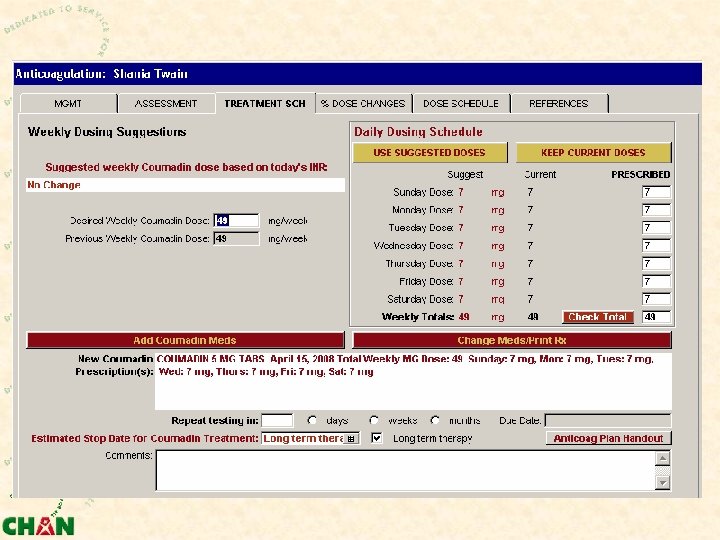The height and width of the screenshot is (540, 720).
Task: Click the No Change suggestion field
Action: (186, 185)
